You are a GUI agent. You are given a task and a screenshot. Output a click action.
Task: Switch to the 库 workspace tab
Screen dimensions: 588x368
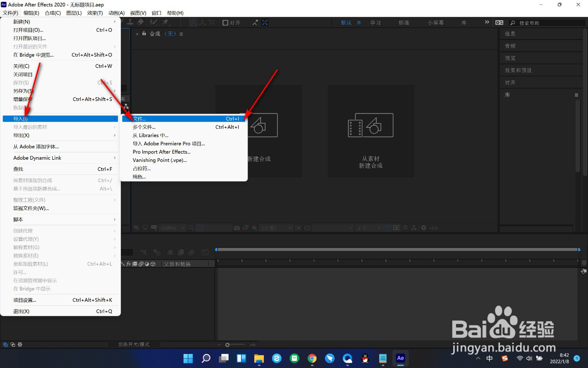464,23
